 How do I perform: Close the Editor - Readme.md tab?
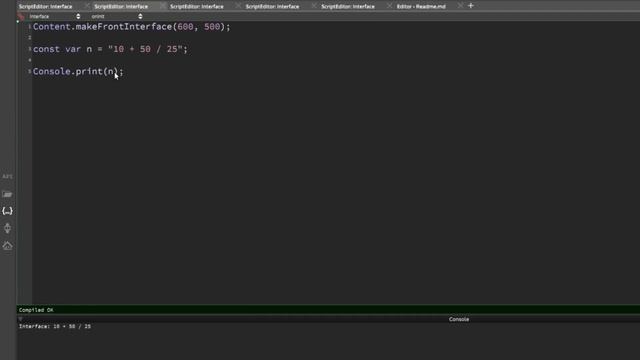tap(460, 6)
